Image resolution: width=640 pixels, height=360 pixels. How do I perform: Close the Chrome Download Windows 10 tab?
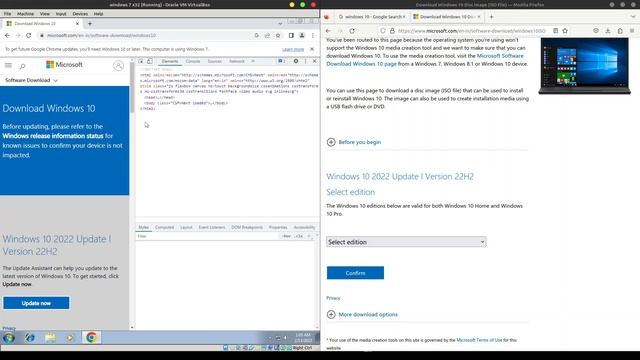click(x=77, y=24)
